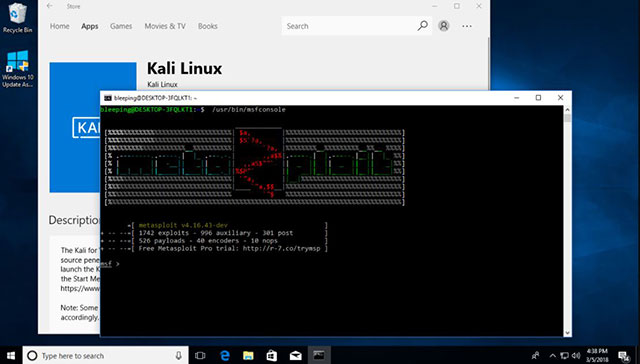Open Windows 10 Update Assistant desktop icon
The height and width of the screenshot is (364, 640).
tap(17, 68)
